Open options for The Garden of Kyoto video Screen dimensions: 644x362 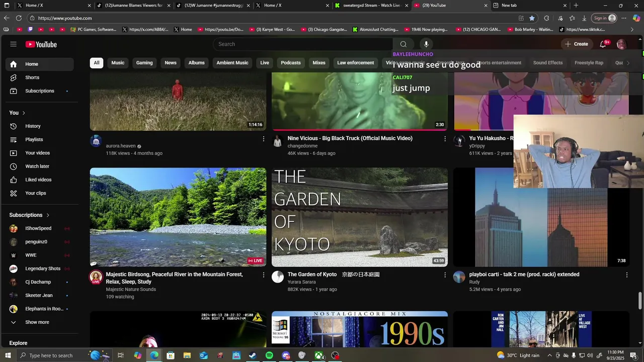445,275
